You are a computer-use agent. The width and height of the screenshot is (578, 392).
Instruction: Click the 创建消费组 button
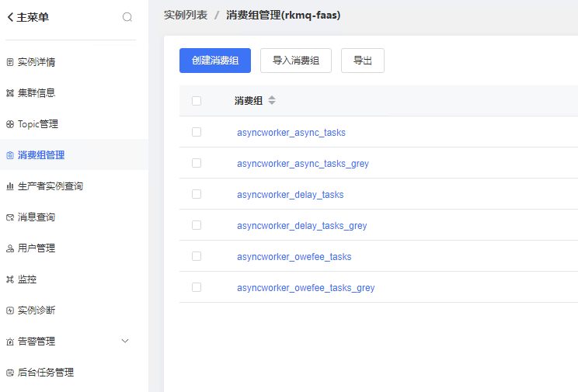pyautogui.click(x=215, y=61)
